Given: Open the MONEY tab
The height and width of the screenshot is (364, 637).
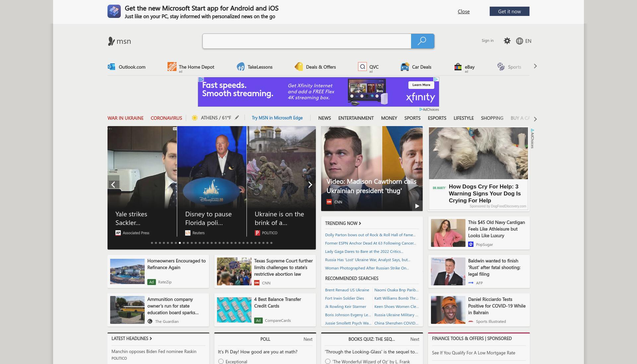Looking at the screenshot, I should coord(389,118).
